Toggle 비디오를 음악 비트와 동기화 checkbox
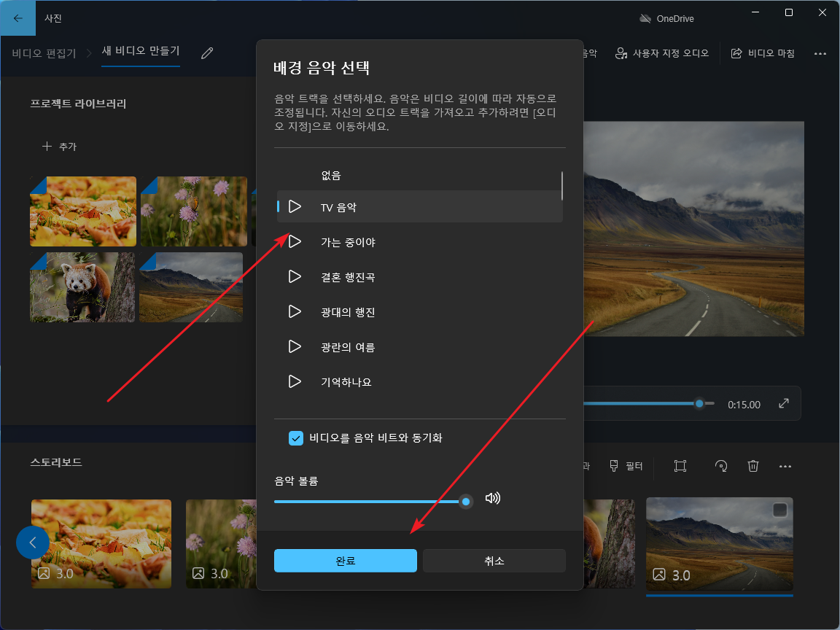Viewport: 840px width, 630px height. (x=296, y=438)
